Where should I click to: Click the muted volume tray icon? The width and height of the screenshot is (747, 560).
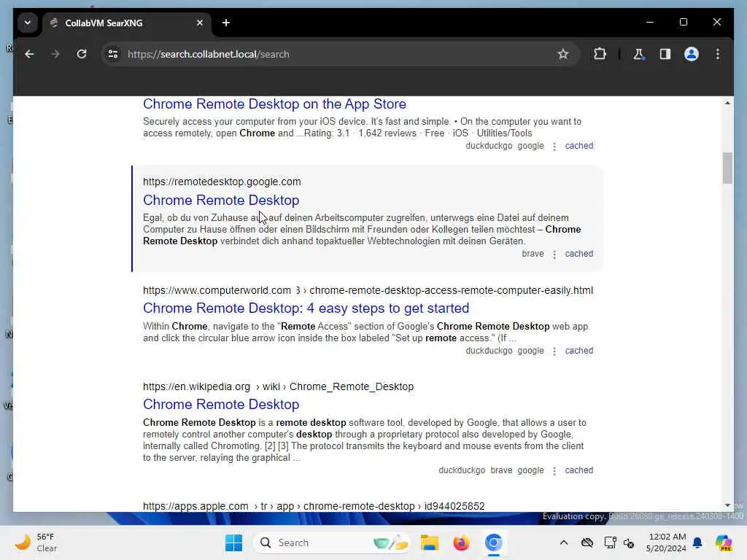click(629, 542)
